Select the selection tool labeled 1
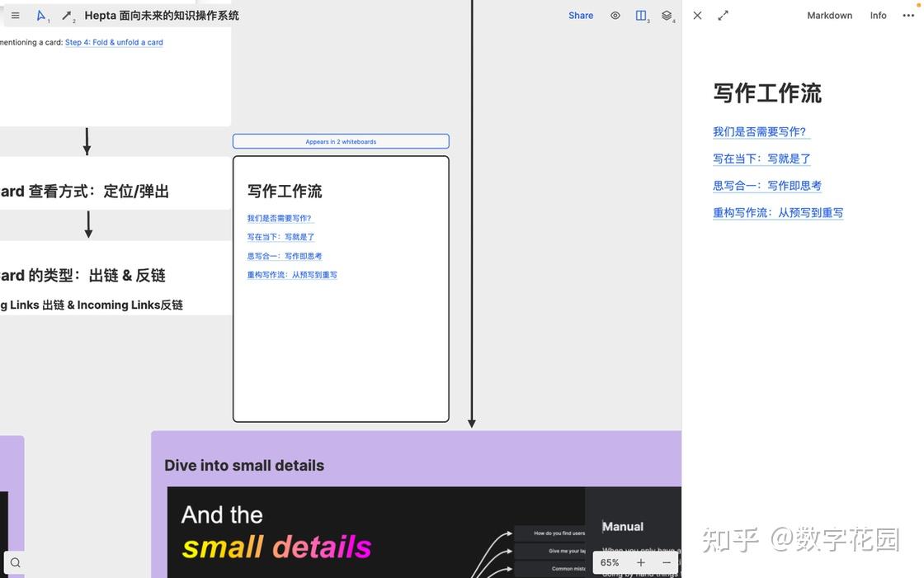 (x=40, y=14)
